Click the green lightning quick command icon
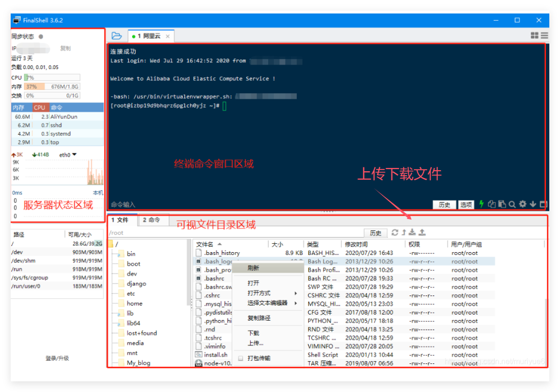This screenshot has width=560, height=392. (x=481, y=204)
